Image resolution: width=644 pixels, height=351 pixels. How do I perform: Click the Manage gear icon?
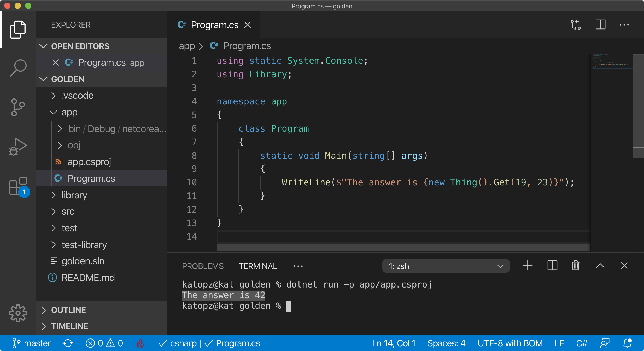pos(18,313)
